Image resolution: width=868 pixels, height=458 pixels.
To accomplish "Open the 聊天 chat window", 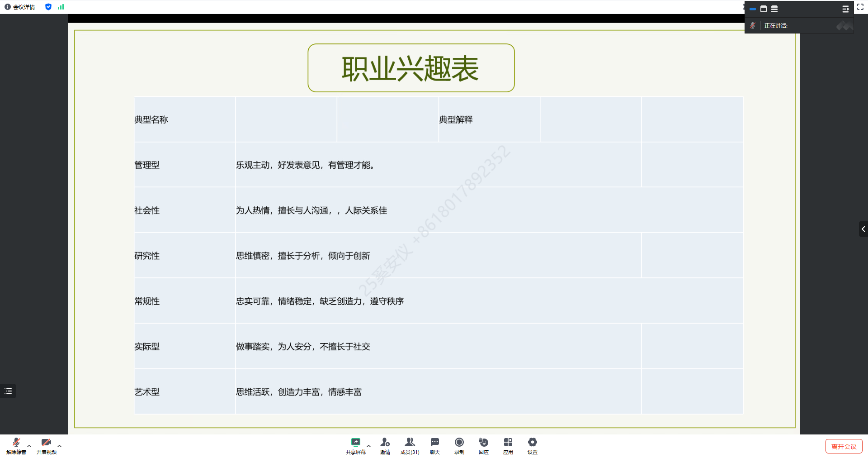I will (434, 445).
